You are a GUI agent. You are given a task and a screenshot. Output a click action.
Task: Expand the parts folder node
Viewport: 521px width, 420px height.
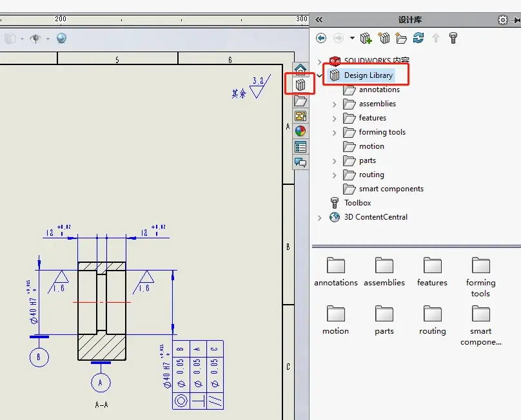(334, 161)
